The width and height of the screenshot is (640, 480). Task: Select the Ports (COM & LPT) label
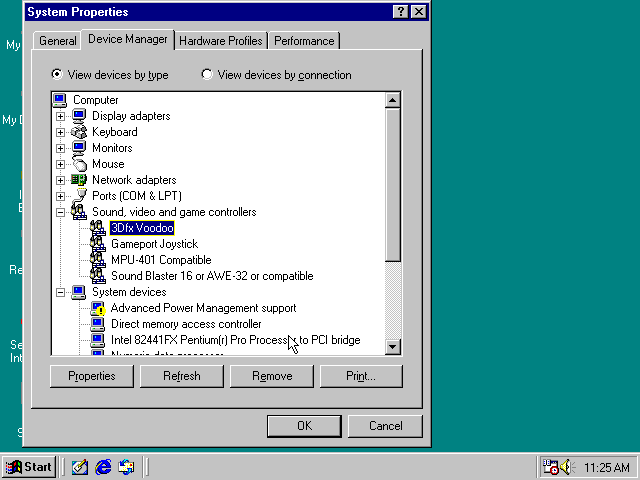point(137,196)
